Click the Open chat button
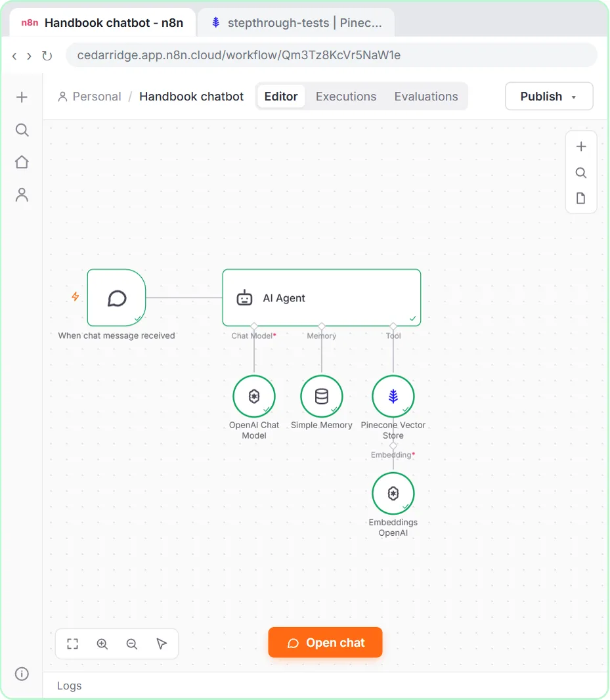610x700 pixels. tap(325, 642)
